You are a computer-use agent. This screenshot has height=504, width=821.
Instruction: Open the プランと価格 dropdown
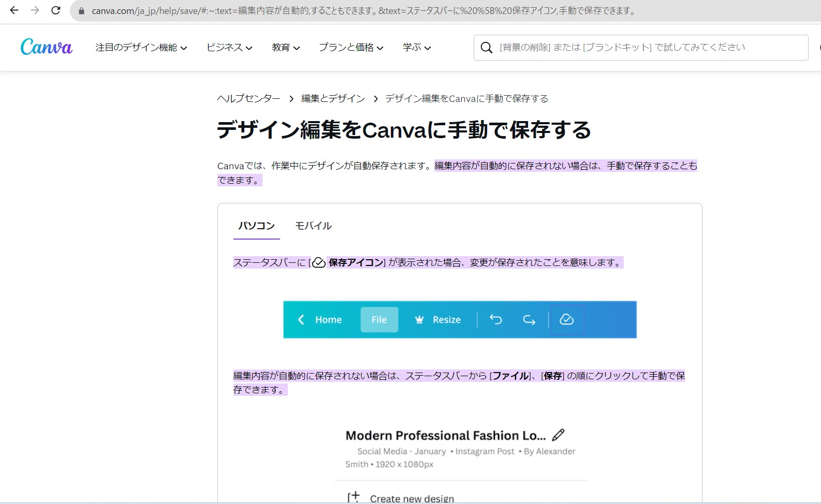[x=351, y=48]
